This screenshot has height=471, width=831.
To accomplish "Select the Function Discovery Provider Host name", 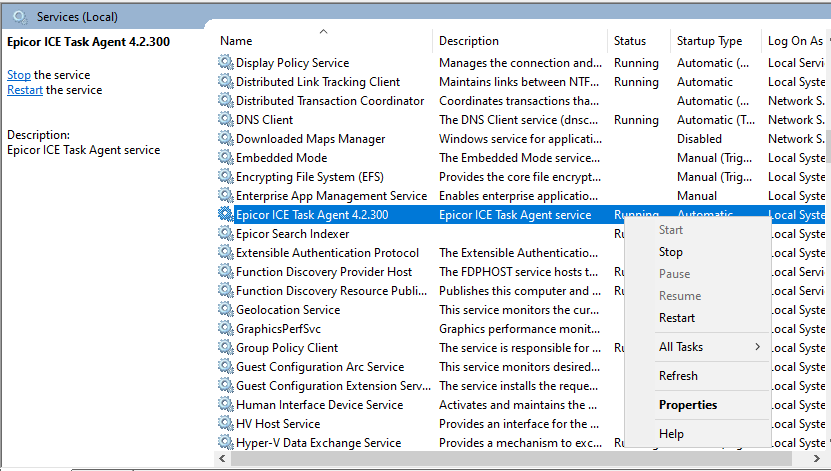I will [324, 272].
